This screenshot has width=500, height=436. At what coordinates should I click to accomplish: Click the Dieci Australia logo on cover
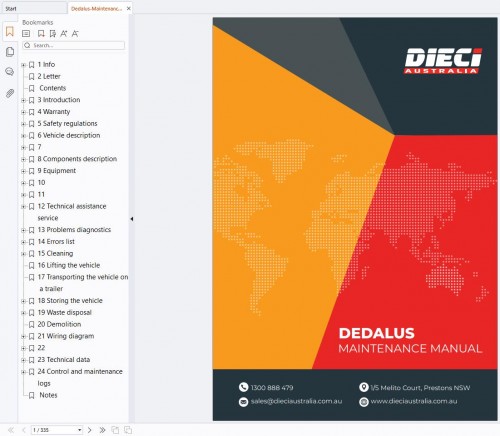(x=443, y=60)
